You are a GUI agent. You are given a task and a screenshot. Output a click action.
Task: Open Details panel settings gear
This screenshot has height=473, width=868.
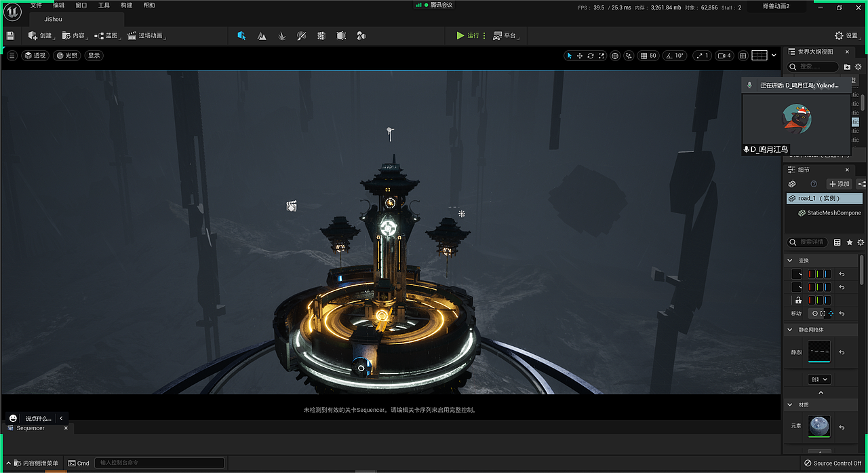pos(861,242)
